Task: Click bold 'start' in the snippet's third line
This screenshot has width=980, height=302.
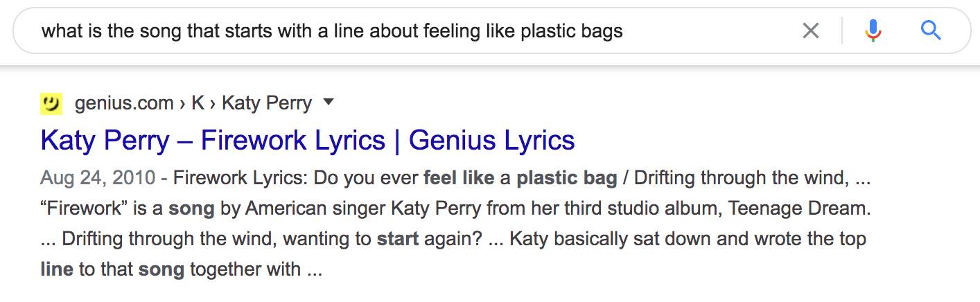Action: tap(397, 239)
